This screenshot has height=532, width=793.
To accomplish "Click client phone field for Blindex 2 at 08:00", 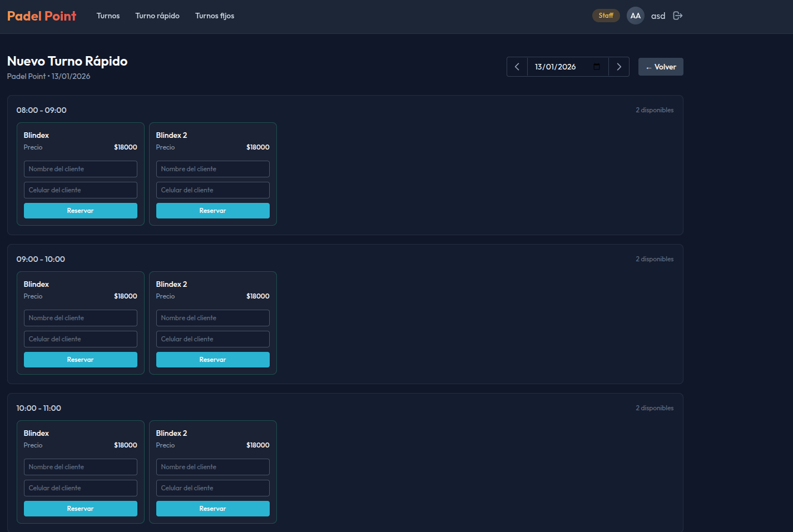I will coord(213,190).
